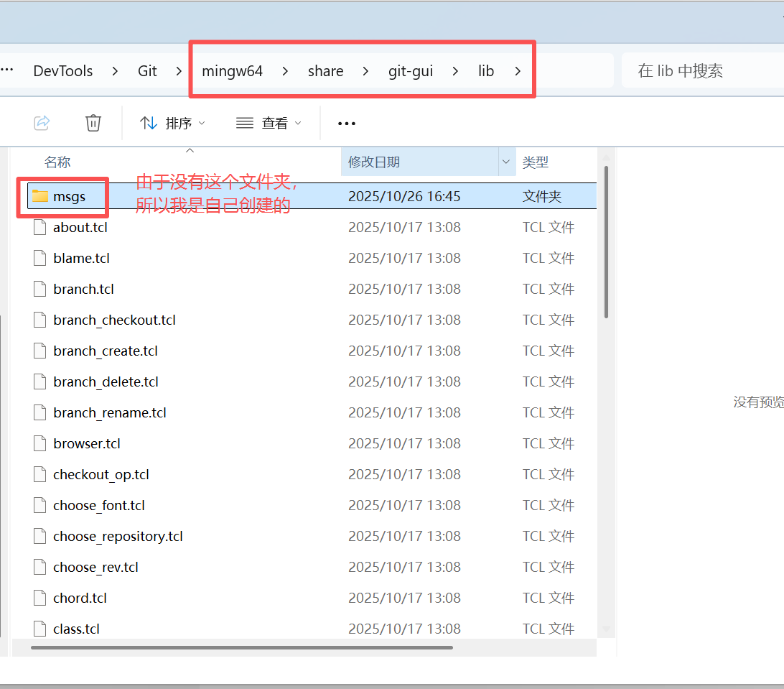Image resolution: width=784 pixels, height=689 pixels.
Task: Select the browser.tcl file
Action: pyautogui.click(x=311, y=443)
